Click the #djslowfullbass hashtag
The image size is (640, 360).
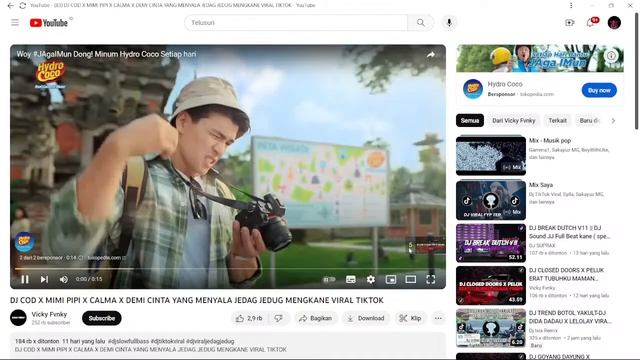pos(128,341)
